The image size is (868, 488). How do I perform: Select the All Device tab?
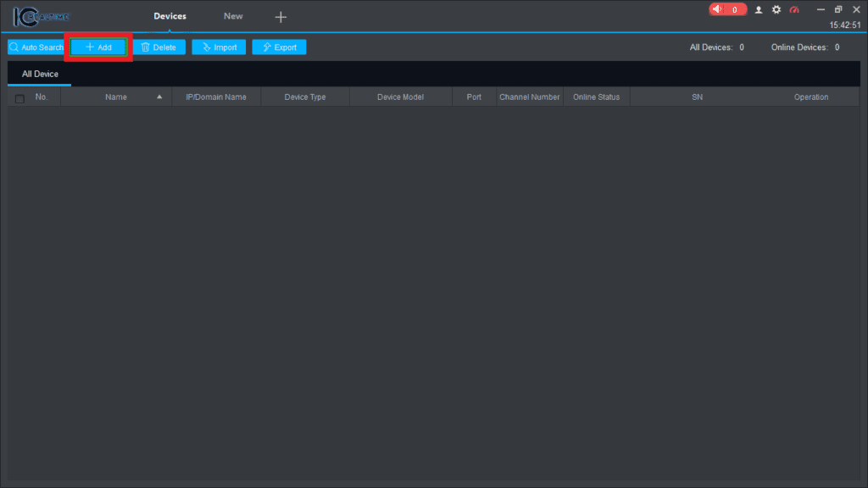(x=40, y=75)
